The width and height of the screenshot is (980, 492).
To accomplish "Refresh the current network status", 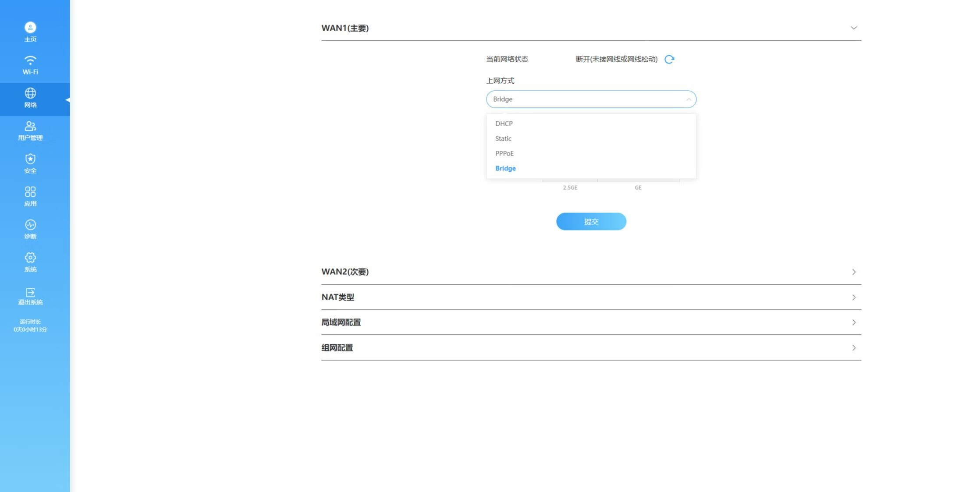I will tap(669, 59).
